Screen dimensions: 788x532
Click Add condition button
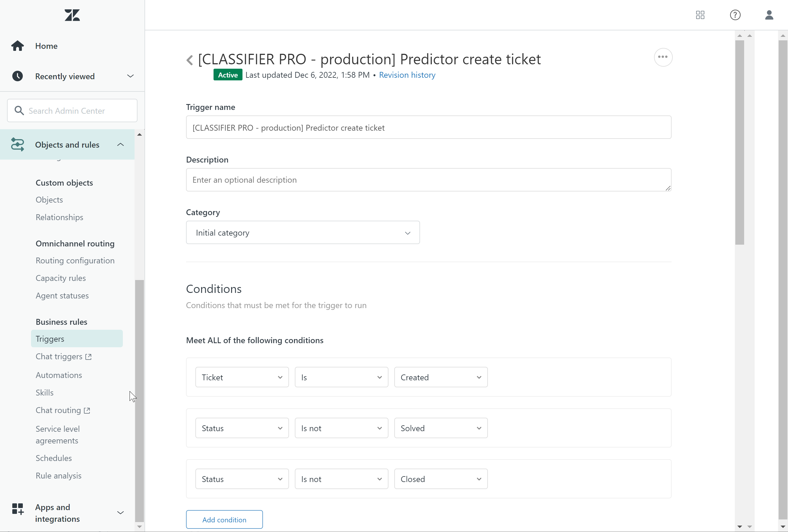click(224, 519)
